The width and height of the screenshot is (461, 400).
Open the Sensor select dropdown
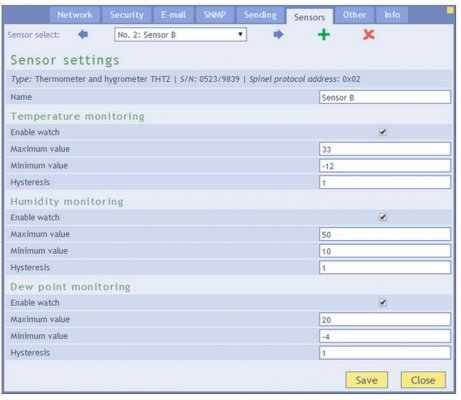180,35
